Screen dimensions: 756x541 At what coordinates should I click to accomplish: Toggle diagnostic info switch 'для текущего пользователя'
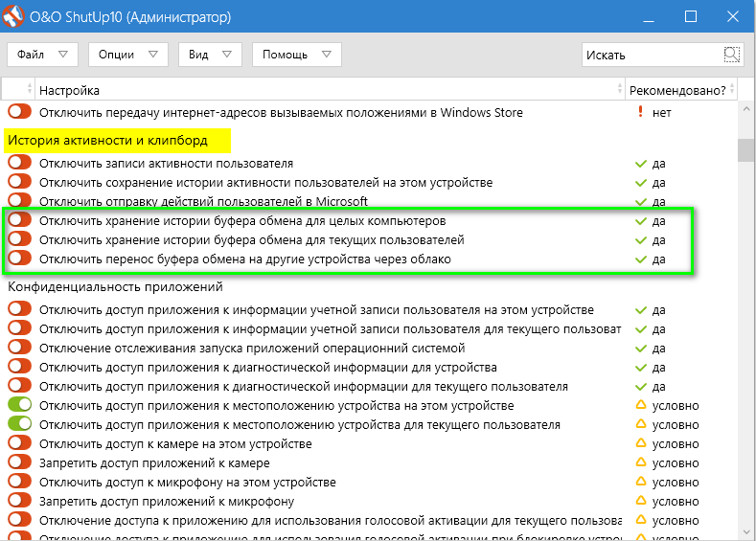click(20, 385)
